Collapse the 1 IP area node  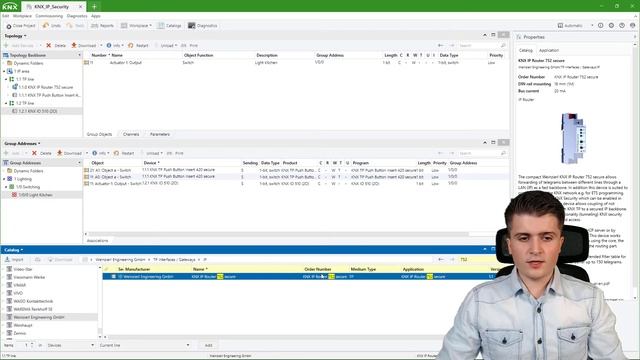4,71
